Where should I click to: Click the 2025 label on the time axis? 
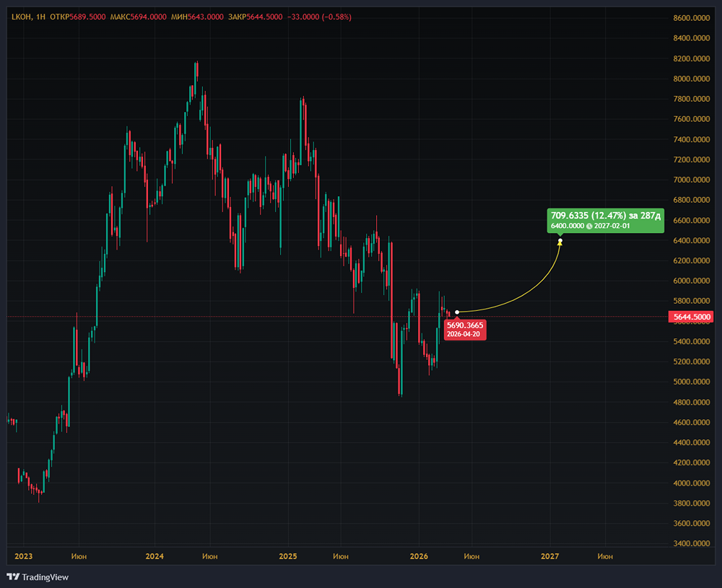tap(287, 556)
